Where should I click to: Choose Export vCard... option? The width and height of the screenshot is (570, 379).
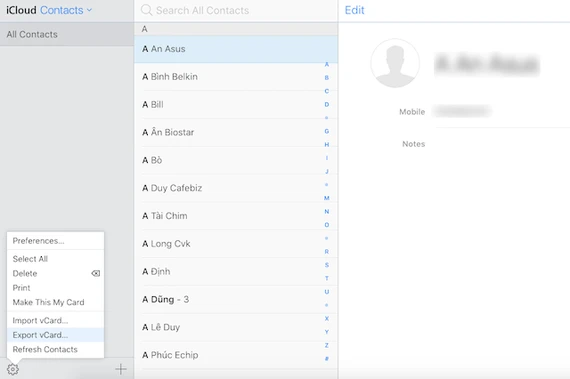pos(55,335)
